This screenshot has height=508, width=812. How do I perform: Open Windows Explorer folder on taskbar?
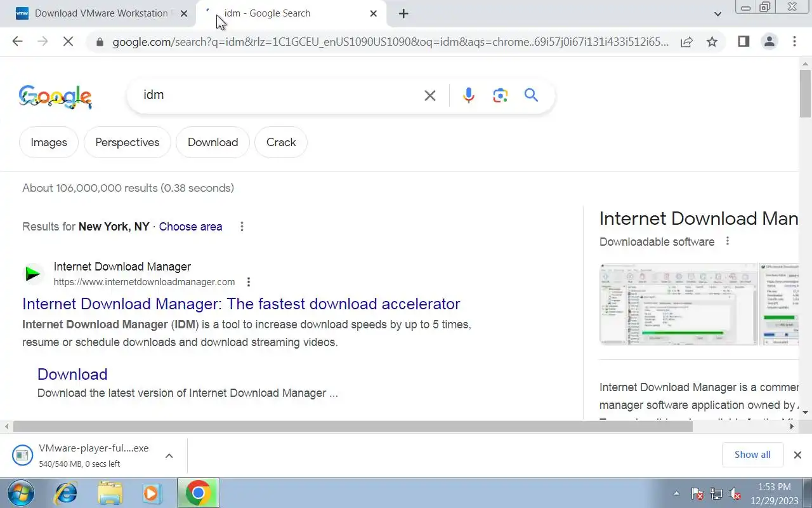point(110,493)
